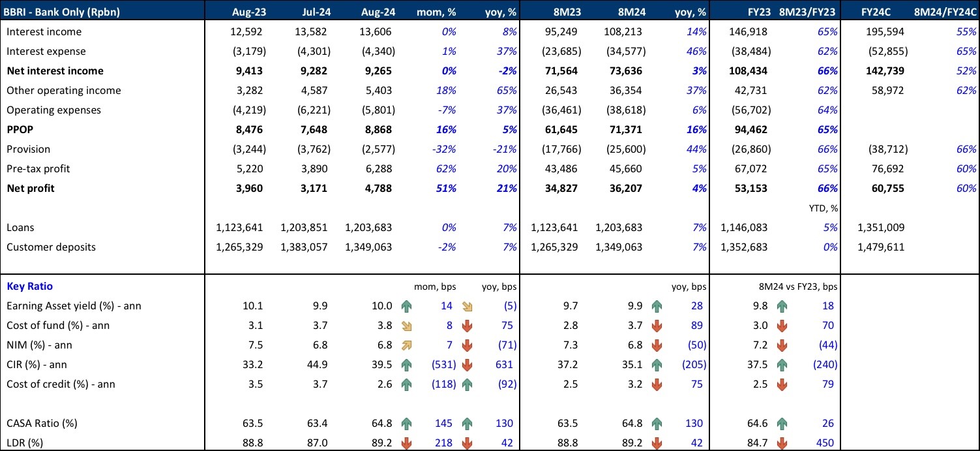980x451 pixels.
Task: Click the FY23 arrow icon in the LDR row
Action: (x=782, y=443)
